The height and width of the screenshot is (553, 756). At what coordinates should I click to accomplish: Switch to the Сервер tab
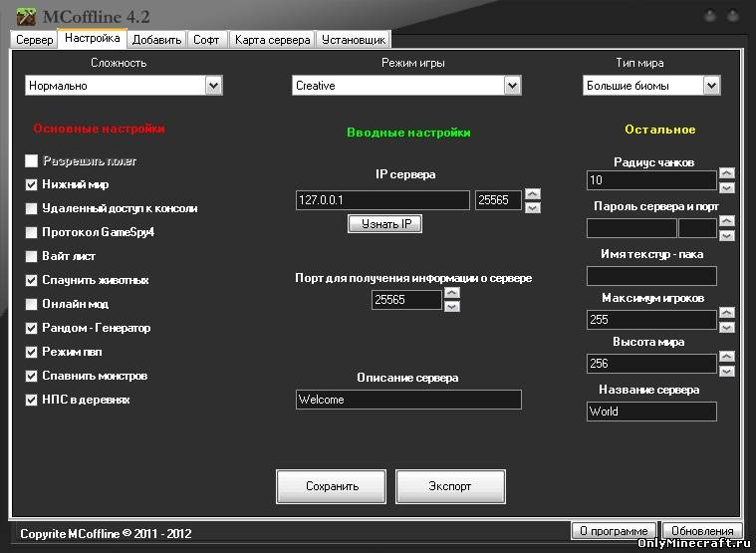pos(35,40)
